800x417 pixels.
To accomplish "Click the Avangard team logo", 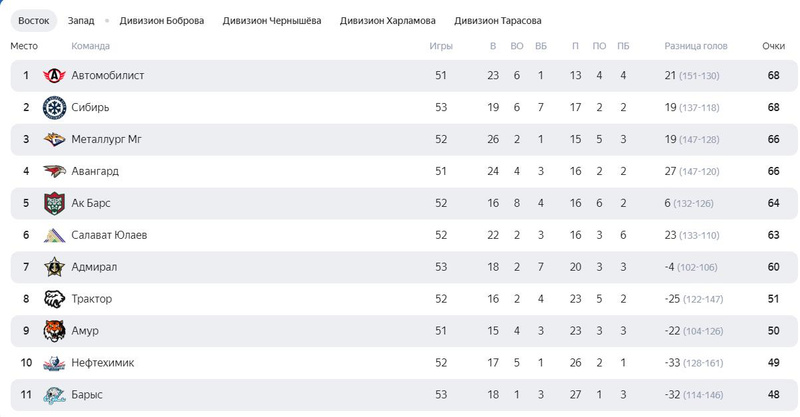I will [54, 172].
